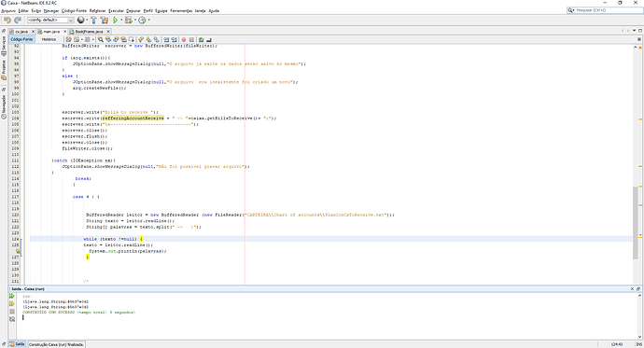
Task: Click the Find Selection magnifier icon
Action: coord(100,39)
